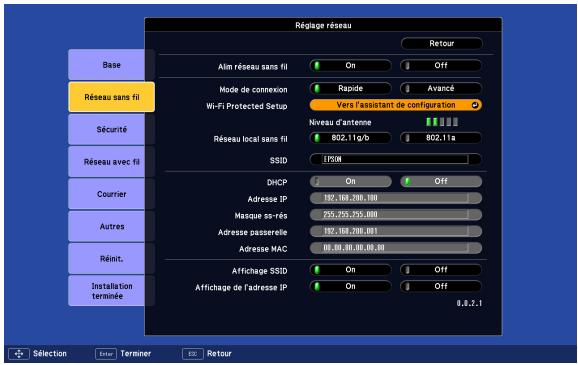Click the SSID input field
Viewport: 578px width, 365px height.
point(396,159)
